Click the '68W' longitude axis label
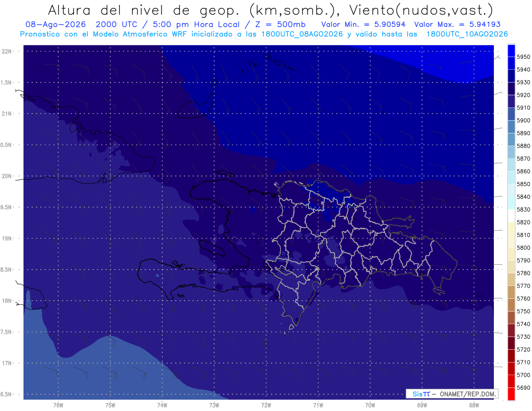532x411 pixels. pos(474,405)
